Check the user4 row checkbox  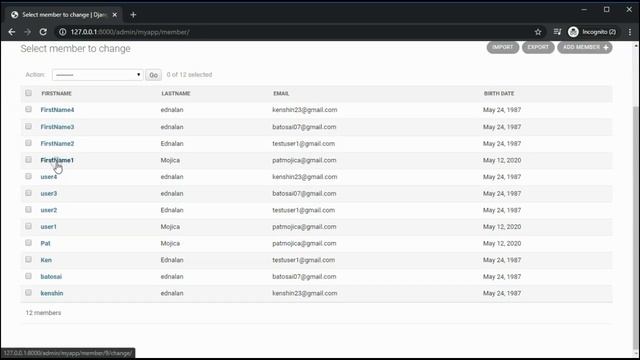coord(28,176)
